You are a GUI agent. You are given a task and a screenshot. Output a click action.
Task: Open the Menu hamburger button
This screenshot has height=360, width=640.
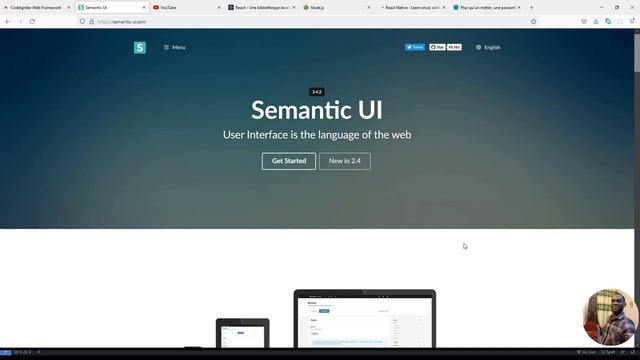coord(175,47)
